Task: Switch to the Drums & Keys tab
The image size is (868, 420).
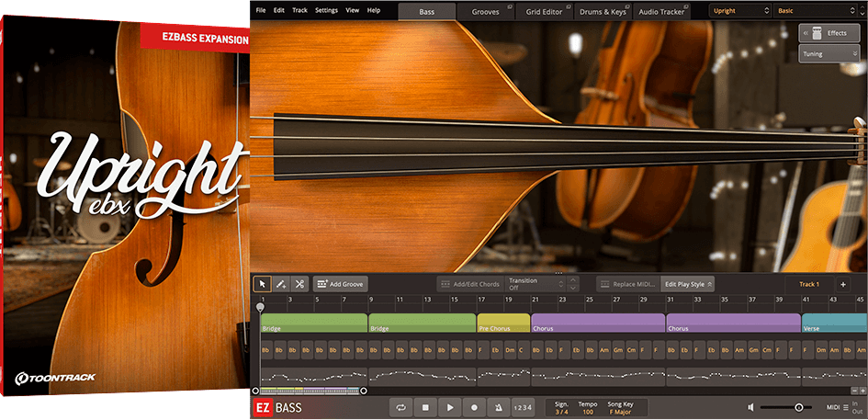Action: pyautogui.click(x=603, y=12)
